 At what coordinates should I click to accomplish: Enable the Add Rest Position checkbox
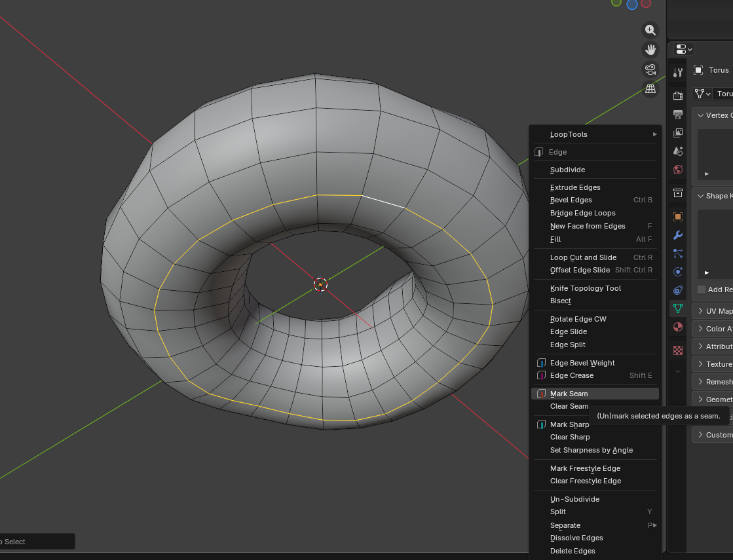(x=701, y=289)
